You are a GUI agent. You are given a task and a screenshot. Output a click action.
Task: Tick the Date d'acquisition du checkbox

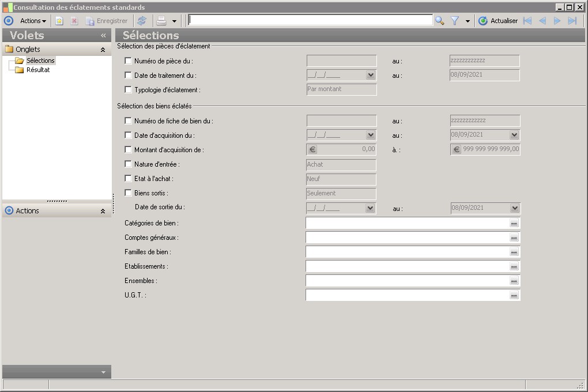coord(128,135)
